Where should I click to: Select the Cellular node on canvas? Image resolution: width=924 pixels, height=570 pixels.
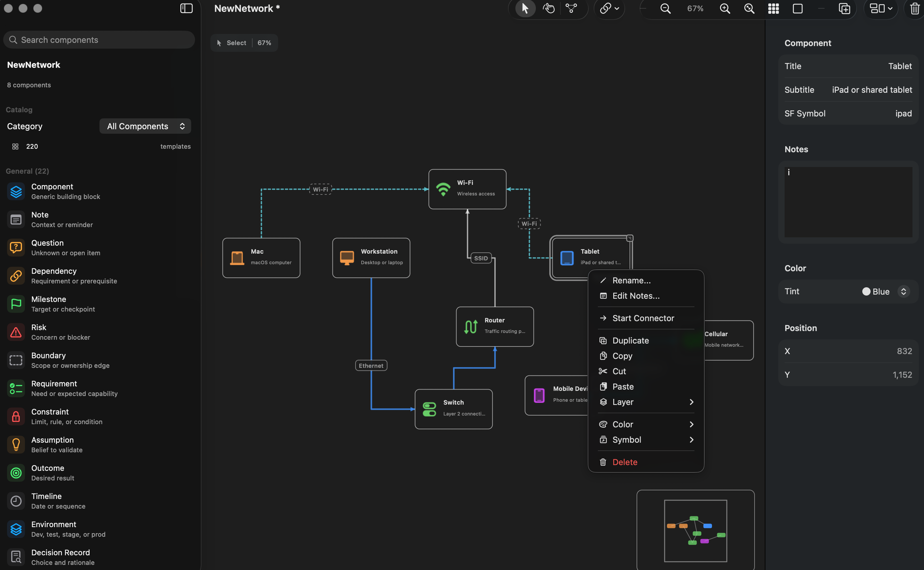(729, 340)
